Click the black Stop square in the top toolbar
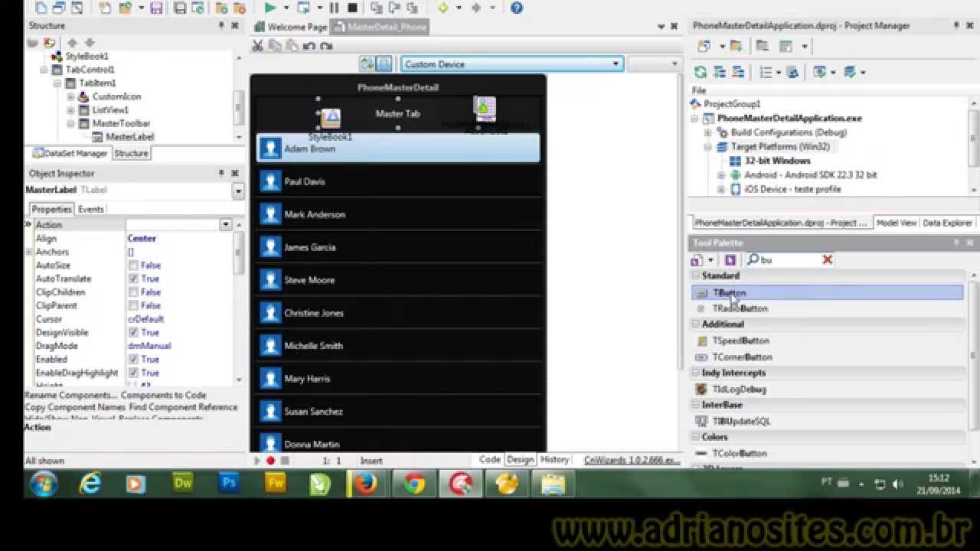Image resolution: width=980 pixels, height=551 pixels. pos(352,8)
